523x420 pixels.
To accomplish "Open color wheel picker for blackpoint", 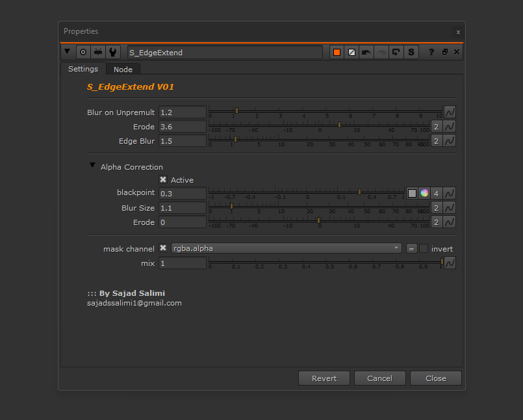I will pos(424,193).
